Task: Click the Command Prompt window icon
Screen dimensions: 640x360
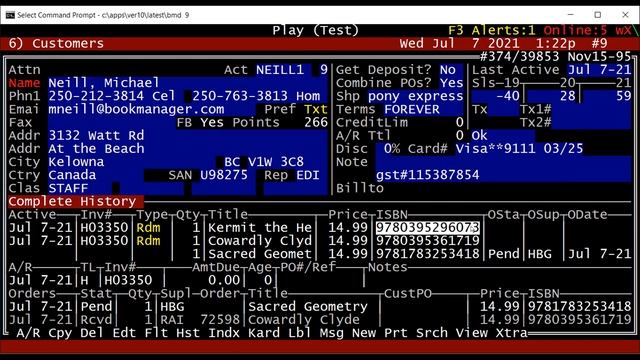Action: tap(10, 15)
